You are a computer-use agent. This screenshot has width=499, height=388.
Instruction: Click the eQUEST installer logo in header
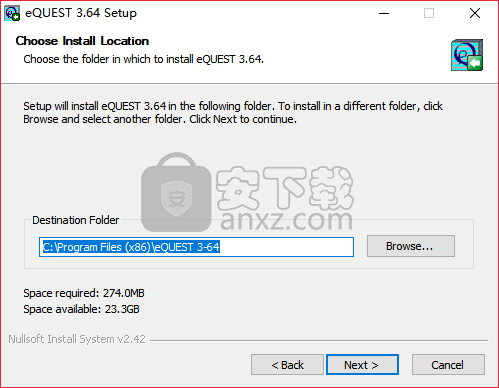467,55
